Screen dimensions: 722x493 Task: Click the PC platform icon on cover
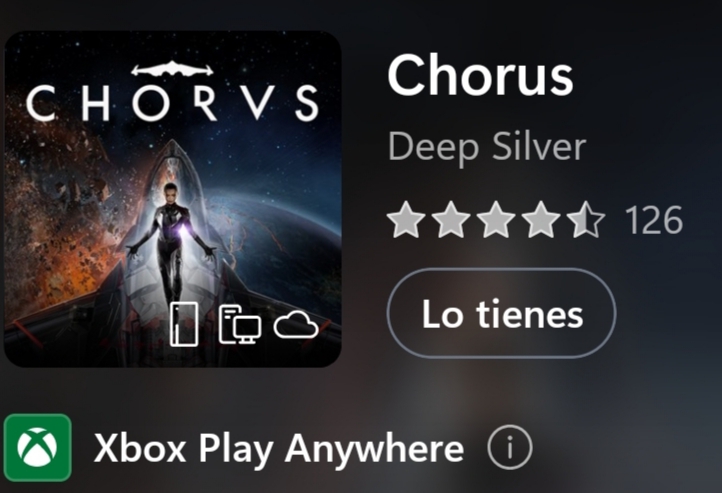[x=239, y=325]
